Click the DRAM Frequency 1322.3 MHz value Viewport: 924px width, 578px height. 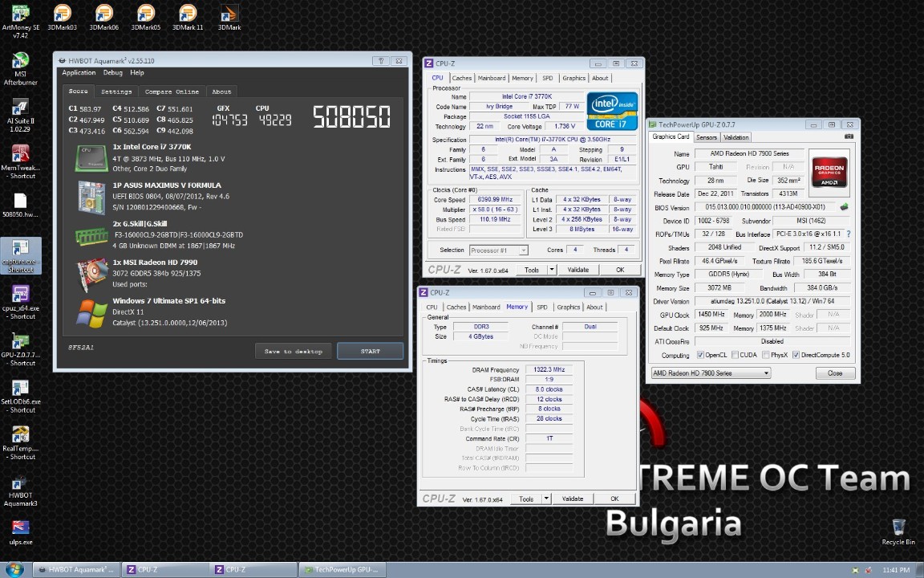[549, 370]
